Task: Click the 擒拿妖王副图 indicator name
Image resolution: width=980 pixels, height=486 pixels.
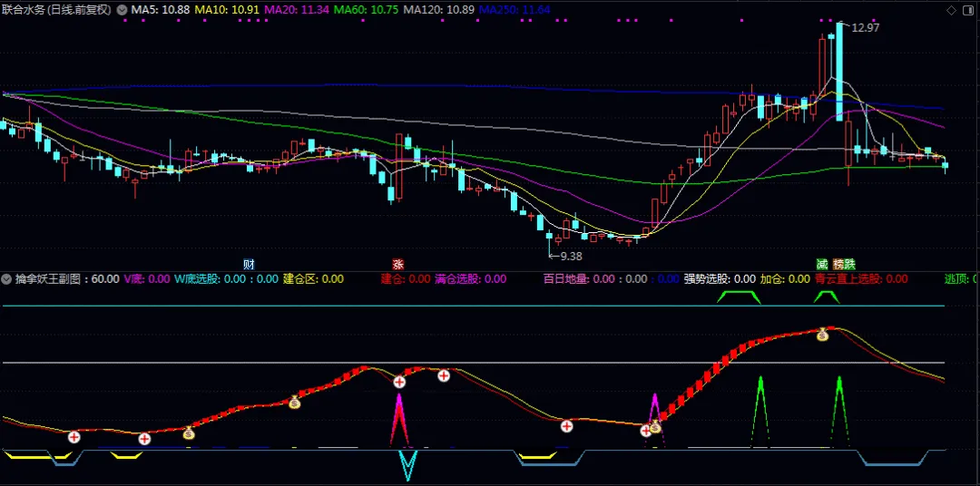Action: 49,278
